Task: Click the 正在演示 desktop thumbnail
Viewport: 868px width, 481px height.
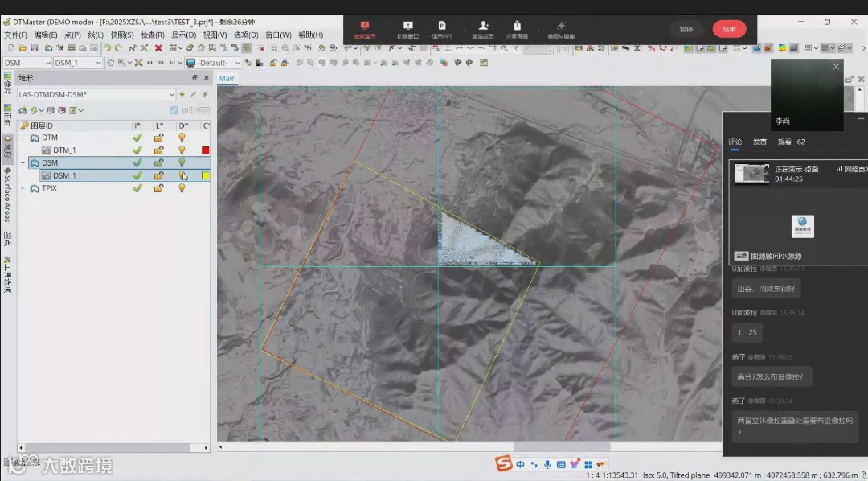Action: (x=751, y=174)
